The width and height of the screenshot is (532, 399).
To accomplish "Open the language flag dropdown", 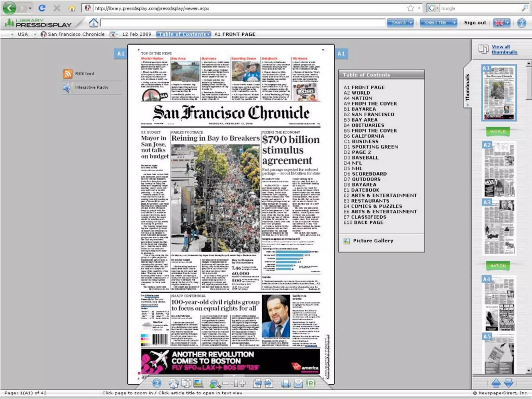I will (508, 23).
